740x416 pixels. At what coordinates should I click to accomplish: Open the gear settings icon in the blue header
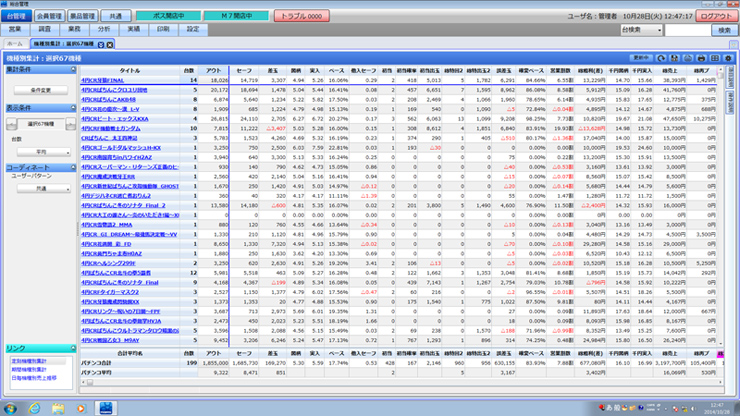tap(728, 58)
